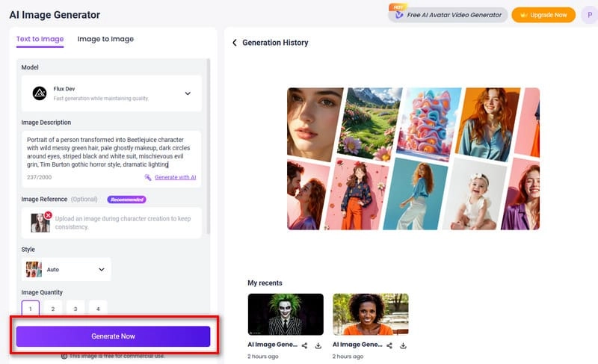Screen dimensions: 598x364
Task: Select image quantity 1
Action: 31,308
